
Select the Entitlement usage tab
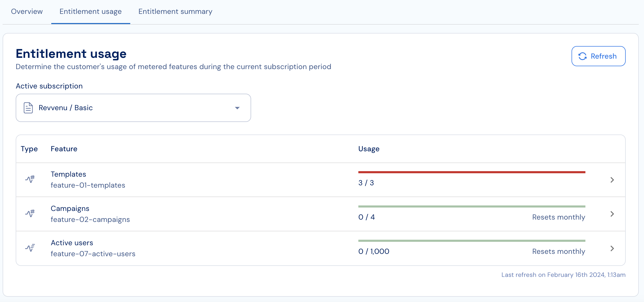pos(91,12)
